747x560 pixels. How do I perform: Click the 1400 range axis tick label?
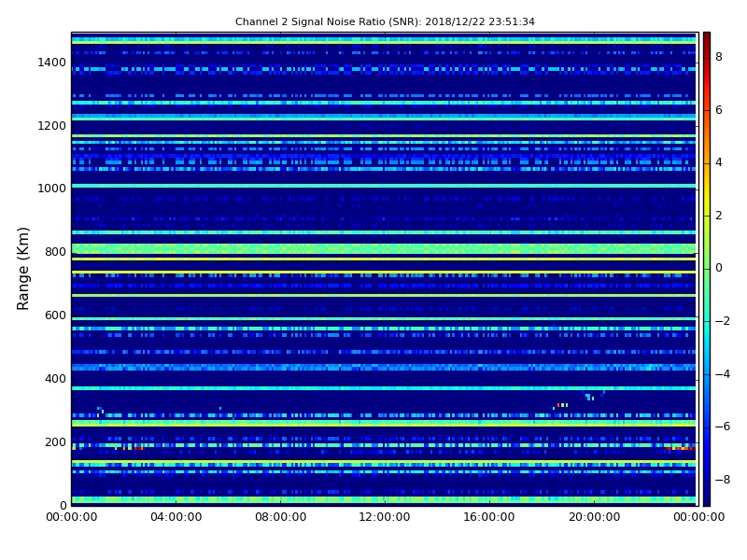click(51, 63)
